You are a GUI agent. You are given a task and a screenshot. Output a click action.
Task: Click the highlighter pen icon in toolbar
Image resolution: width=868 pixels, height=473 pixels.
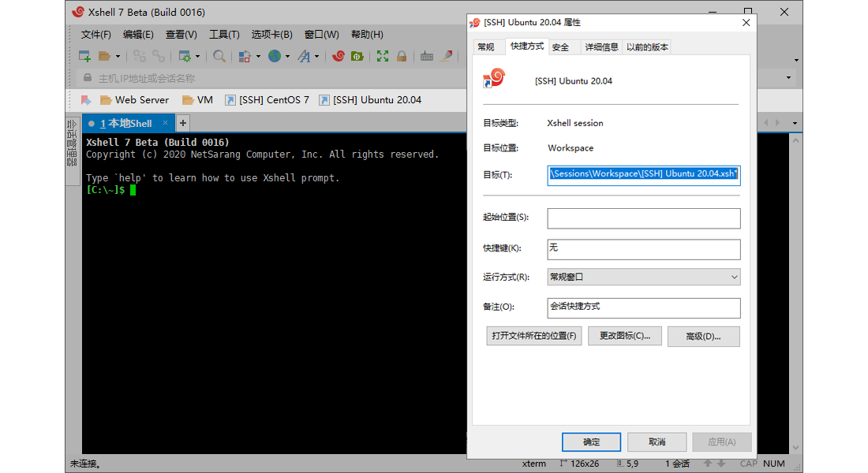tap(446, 56)
